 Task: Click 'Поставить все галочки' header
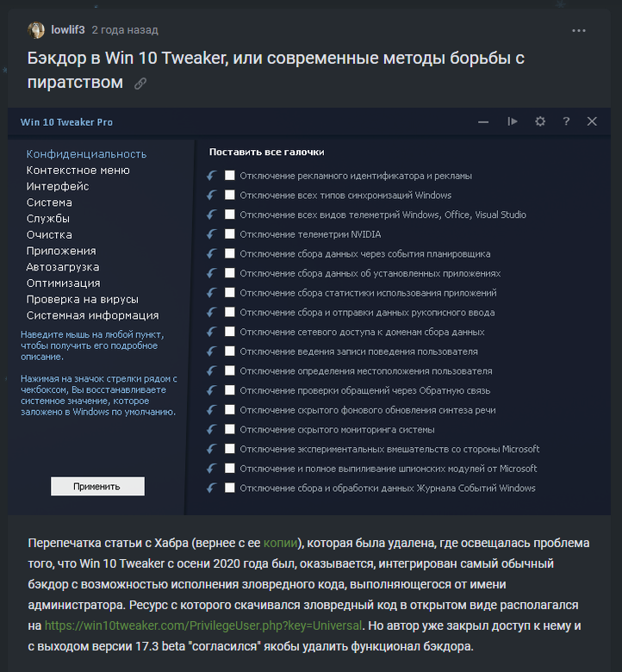point(266,152)
